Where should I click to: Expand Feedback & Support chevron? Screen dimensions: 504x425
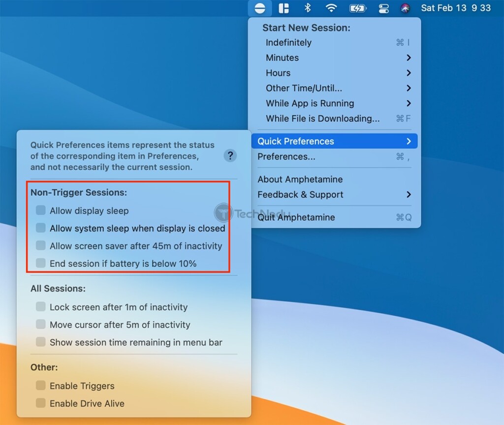tap(409, 195)
